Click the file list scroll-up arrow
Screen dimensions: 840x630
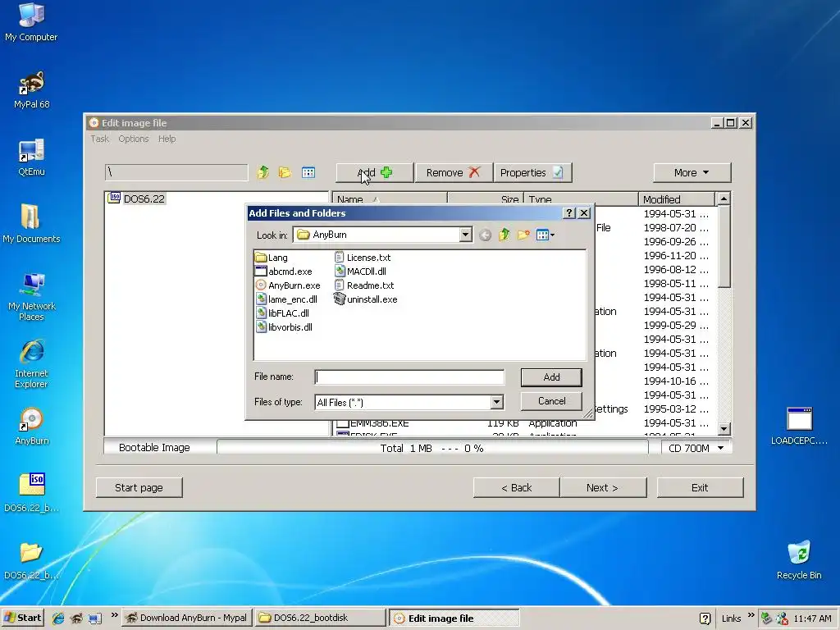pos(724,199)
